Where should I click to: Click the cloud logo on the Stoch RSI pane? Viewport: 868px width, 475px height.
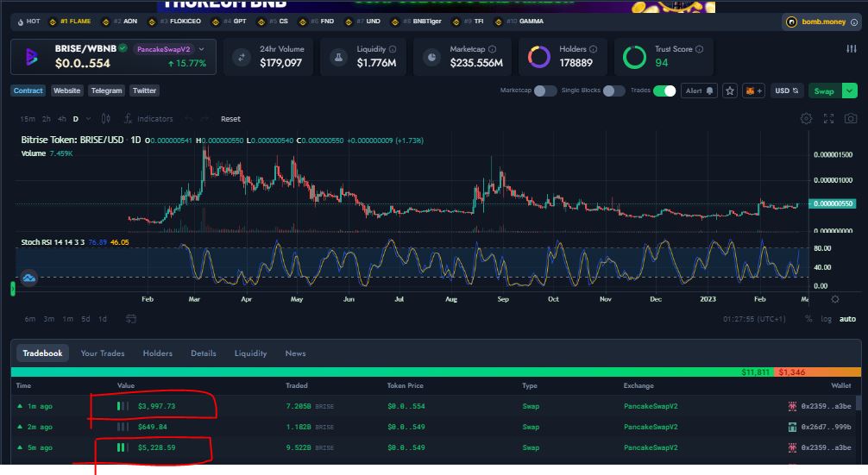[28, 278]
